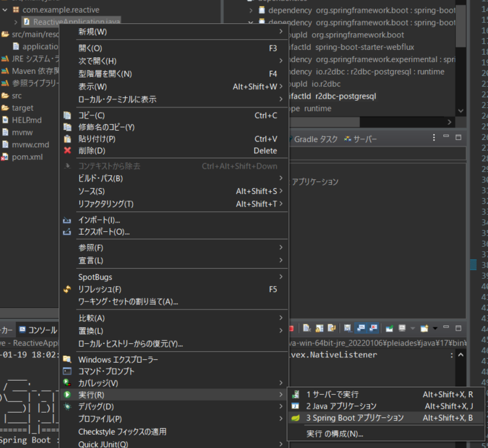Viewport: 488px width, 448px height.
Task: Run as 3 Spring Boot アプリケーション
Action: tap(385, 418)
